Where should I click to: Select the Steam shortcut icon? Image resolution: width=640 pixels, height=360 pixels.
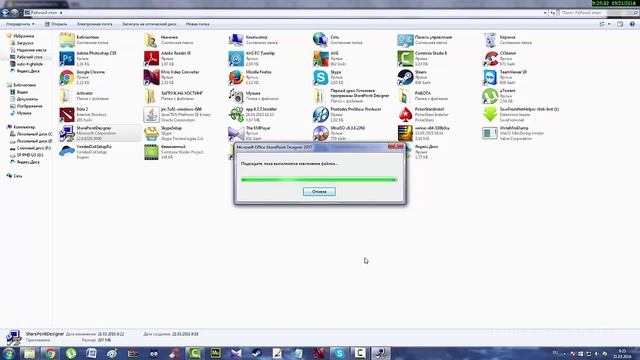pos(405,77)
